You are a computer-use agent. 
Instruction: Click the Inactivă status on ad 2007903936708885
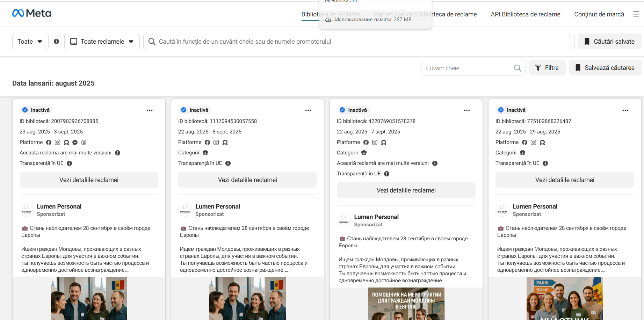[x=36, y=110]
